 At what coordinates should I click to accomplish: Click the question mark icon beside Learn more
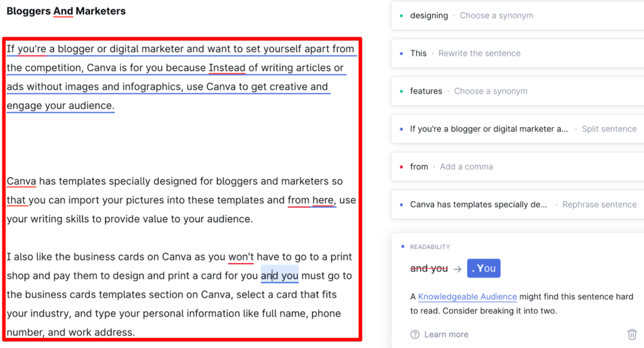point(415,335)
